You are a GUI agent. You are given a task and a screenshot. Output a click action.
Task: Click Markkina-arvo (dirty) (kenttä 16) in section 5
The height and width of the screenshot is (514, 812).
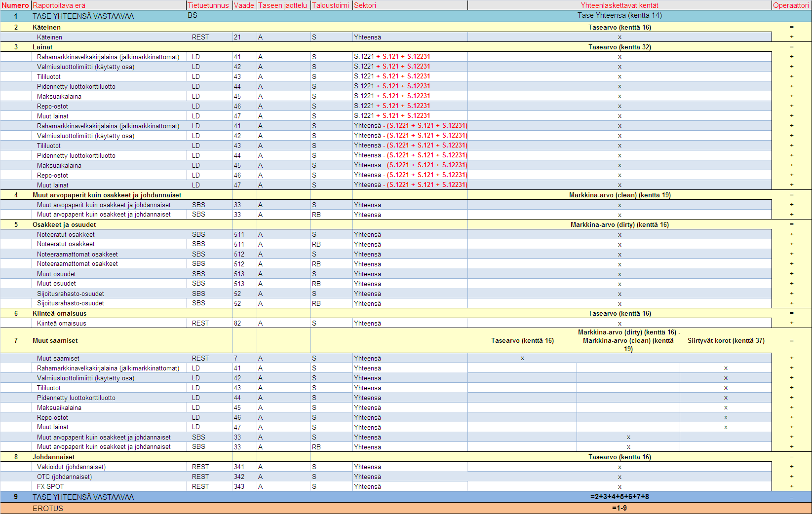pyautogui.click(x=619, y=224)
